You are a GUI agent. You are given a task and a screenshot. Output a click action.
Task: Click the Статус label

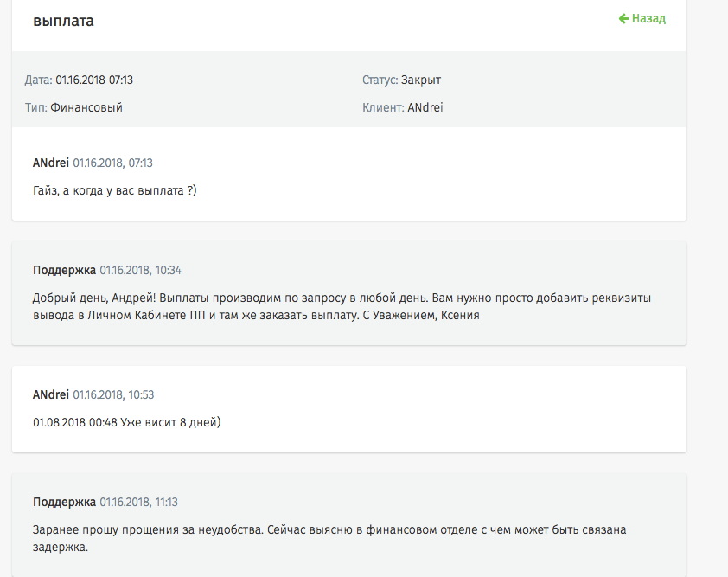pos(380,80)
